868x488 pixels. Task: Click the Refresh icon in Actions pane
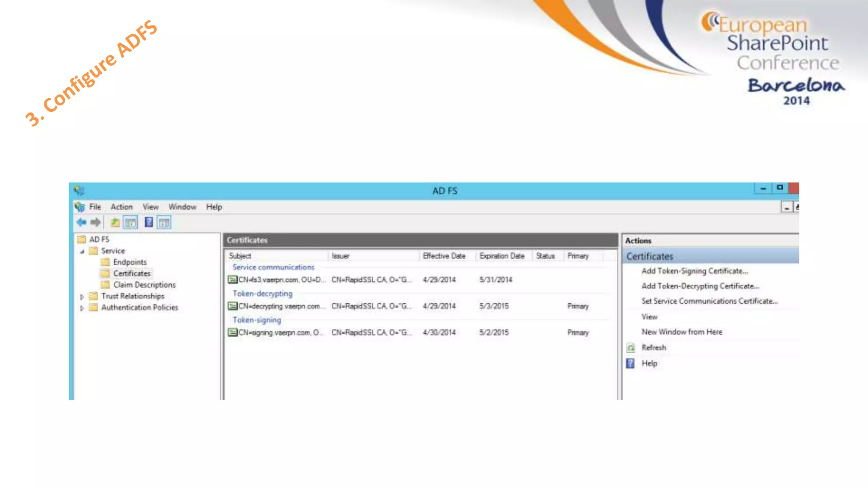tap(631, 348)
